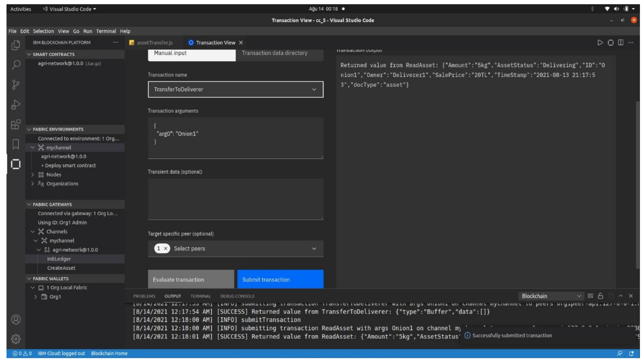The image size is (644, 362).
Task: Click split editor icon in editor toolbar
Action: tap(620, 42)
